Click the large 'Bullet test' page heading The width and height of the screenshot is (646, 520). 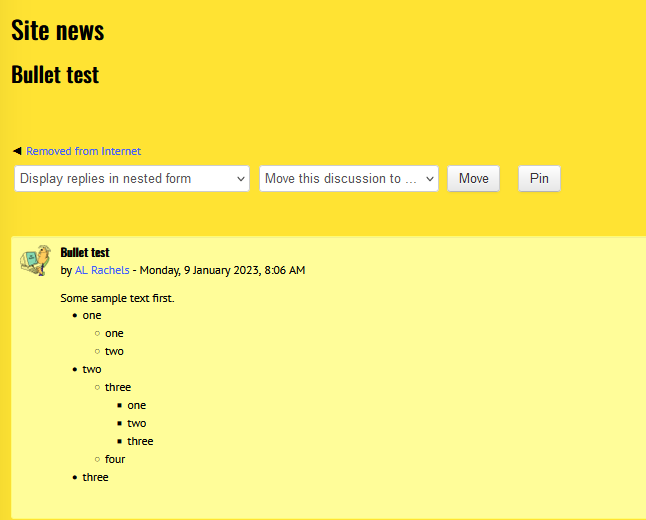55,75
